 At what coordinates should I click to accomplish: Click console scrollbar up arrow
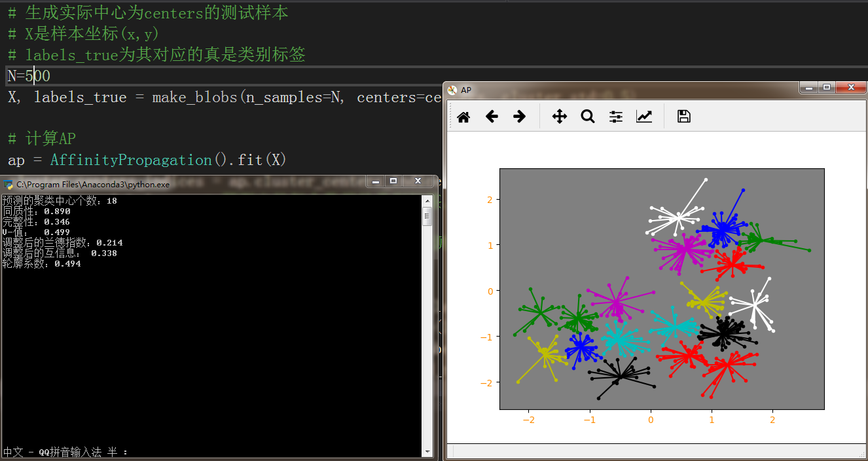point(428,200)
